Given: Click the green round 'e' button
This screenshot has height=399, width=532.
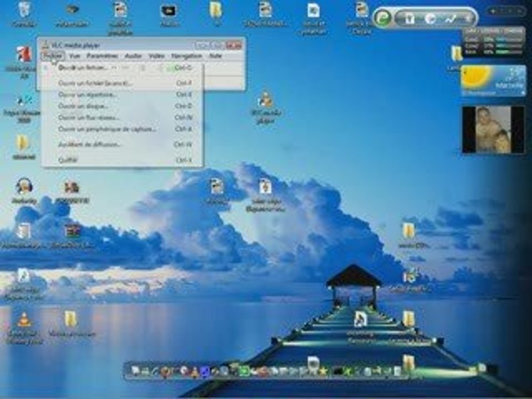Looking at the screenshot, I should 383,18.
